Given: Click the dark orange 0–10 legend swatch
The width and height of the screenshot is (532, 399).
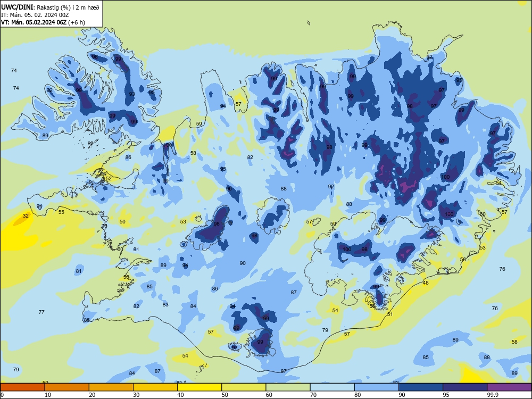Looking at the screenshot, I should point(22,387).
